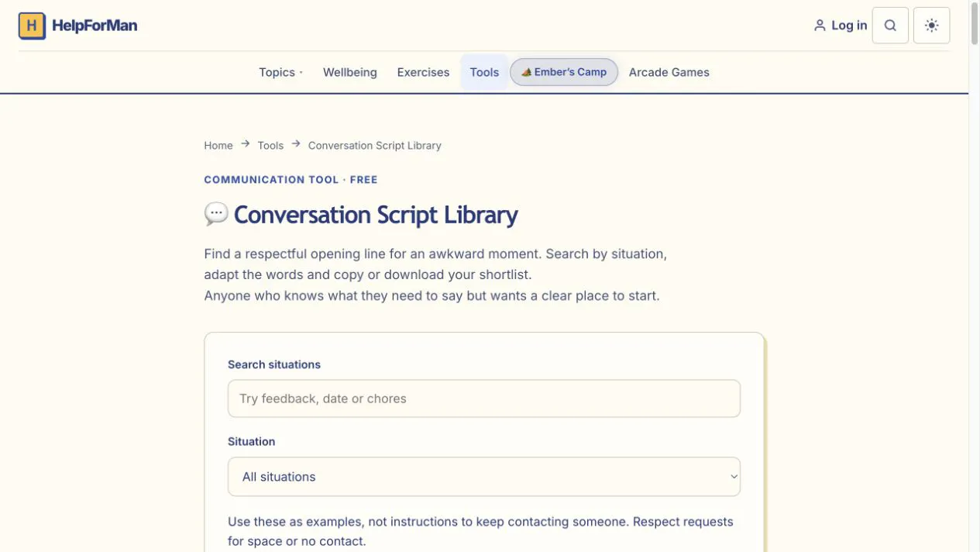Visit Arcade Games page
This screenshot has height=552, width=980.
(669, 72)
